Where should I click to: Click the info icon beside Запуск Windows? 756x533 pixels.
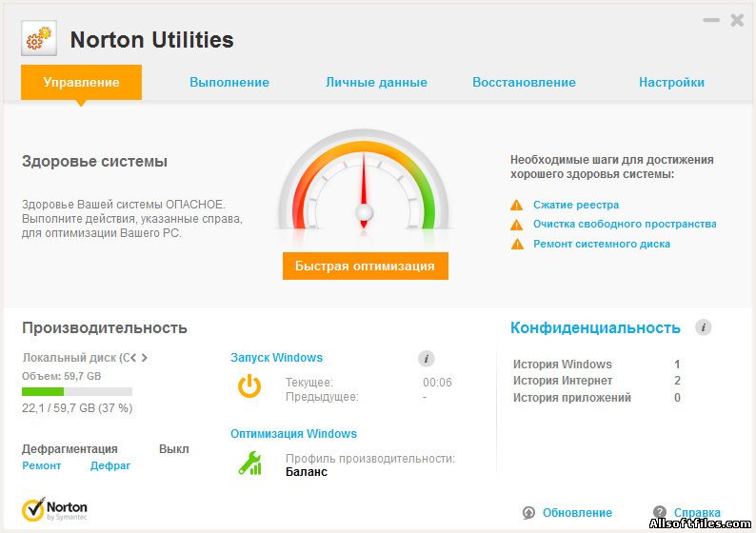click(427, 359)
